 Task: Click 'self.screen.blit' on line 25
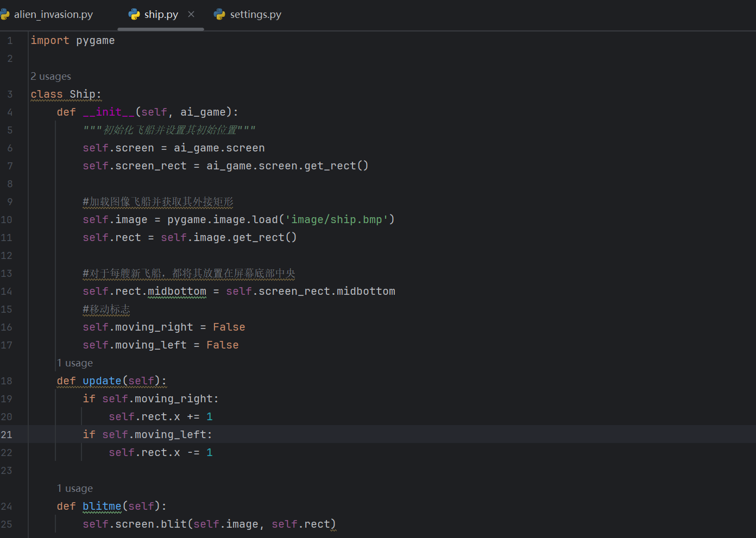click(135, 524)
